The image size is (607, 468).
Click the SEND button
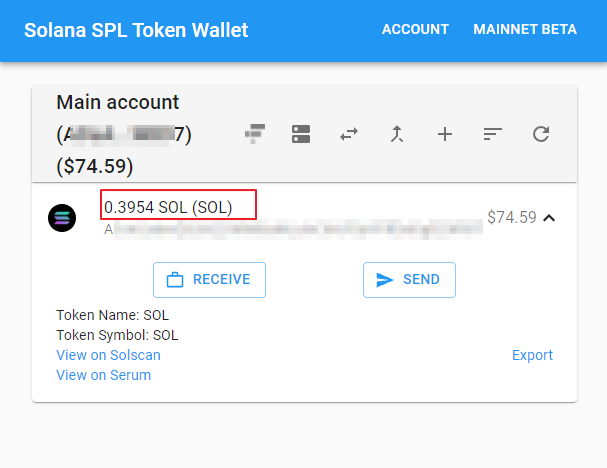(409, 280)
